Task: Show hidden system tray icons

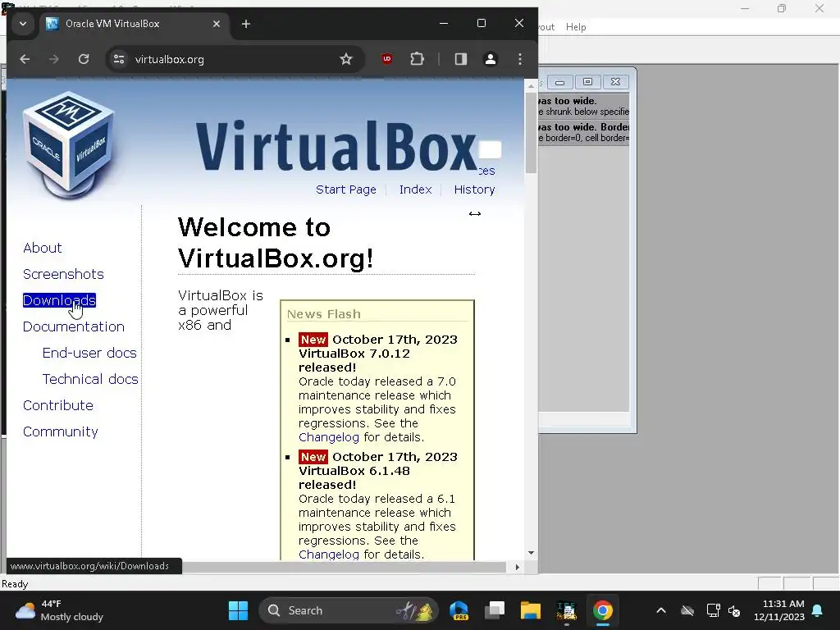Action: coord(661,610)
